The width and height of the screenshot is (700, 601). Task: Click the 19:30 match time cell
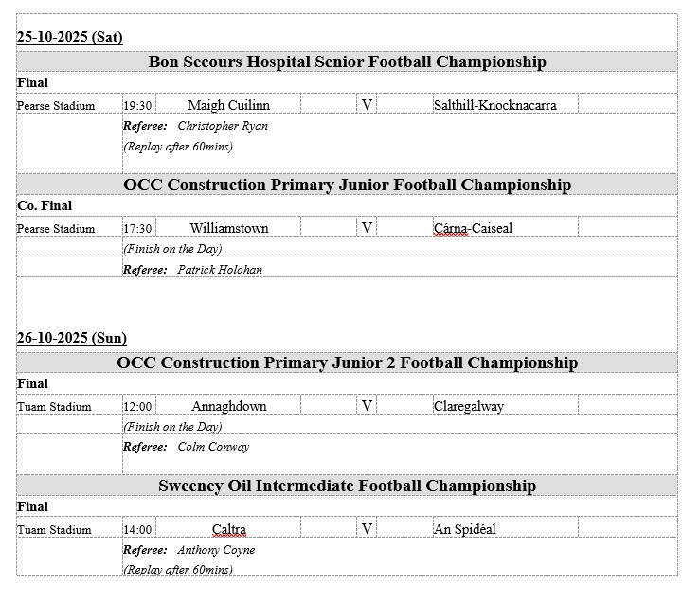[x=138, y=106]
